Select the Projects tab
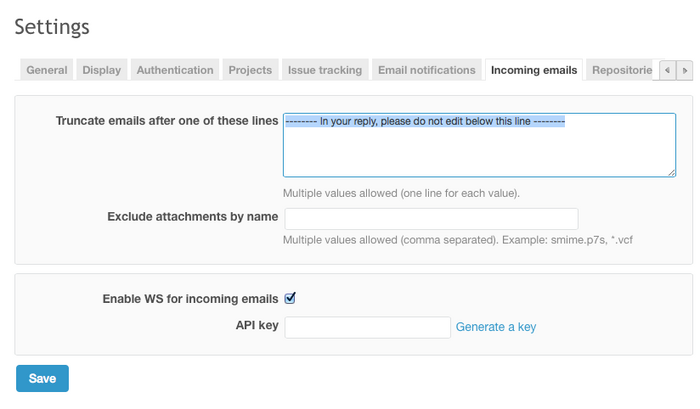Image resolution: width=700 pixels, height=409 pixels. click(x=250, y=70)
